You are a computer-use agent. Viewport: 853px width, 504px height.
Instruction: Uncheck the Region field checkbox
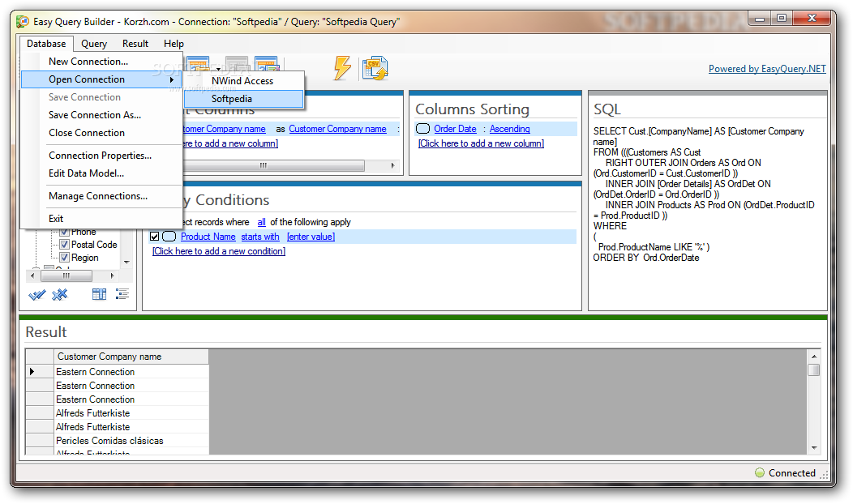click(64, 258)
